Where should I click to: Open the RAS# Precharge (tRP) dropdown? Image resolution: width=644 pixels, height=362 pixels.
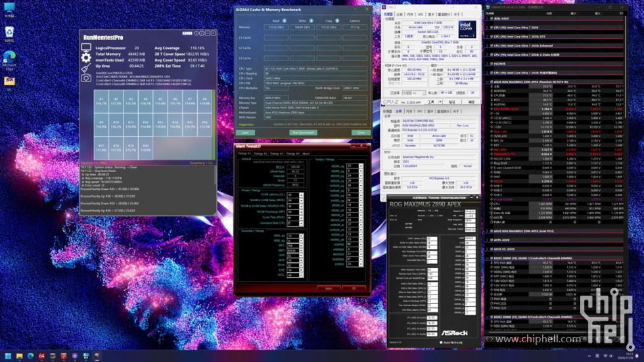click(x=301, y=212)
